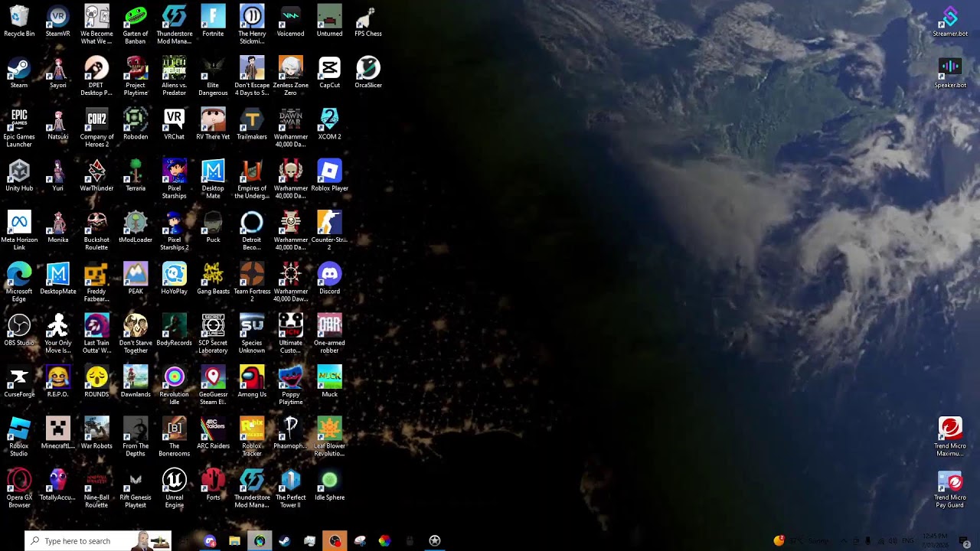Open Speaker.bot shortcut
The width and height of the screenshot is (980, 551).
pos(950,73)
